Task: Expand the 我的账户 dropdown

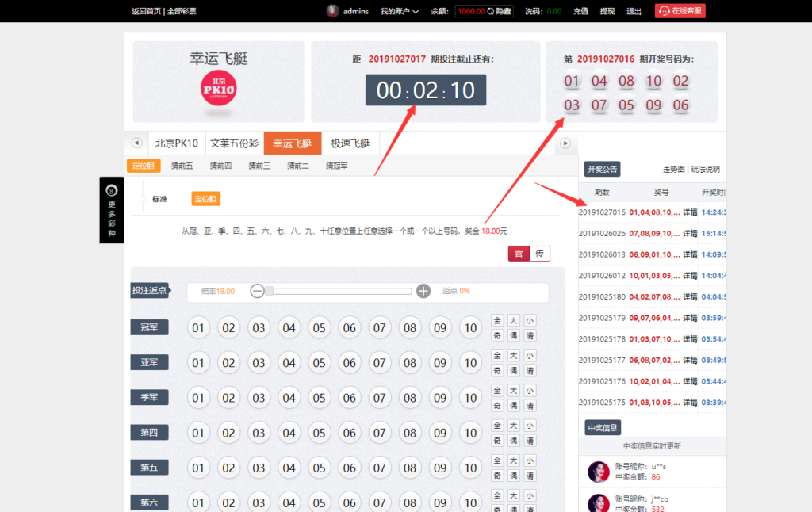Action: (x=399, y=11)
